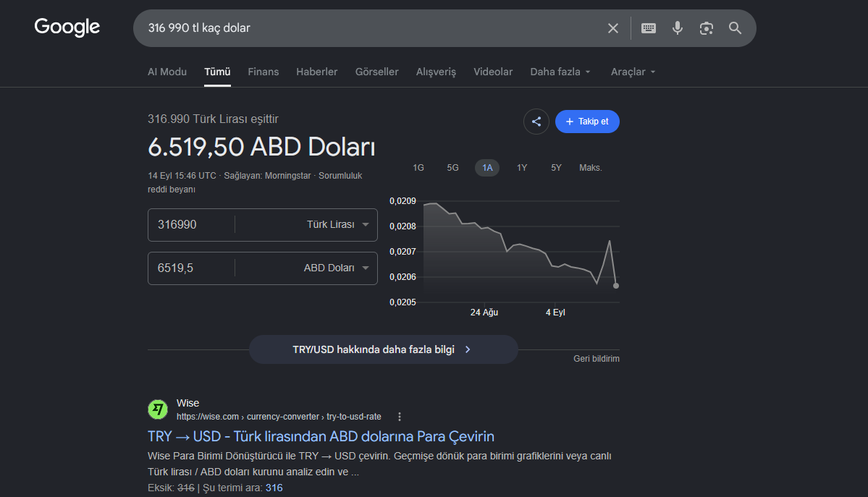The image size is (868, 497).
Task: Click the 316.990 Türk Lirası eşittir text
Action: coord(213,119)
